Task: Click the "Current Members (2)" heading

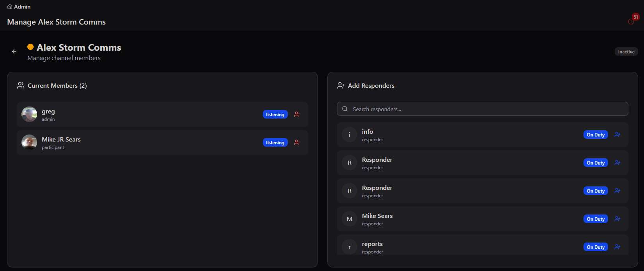Action: [x=57, y=85]
